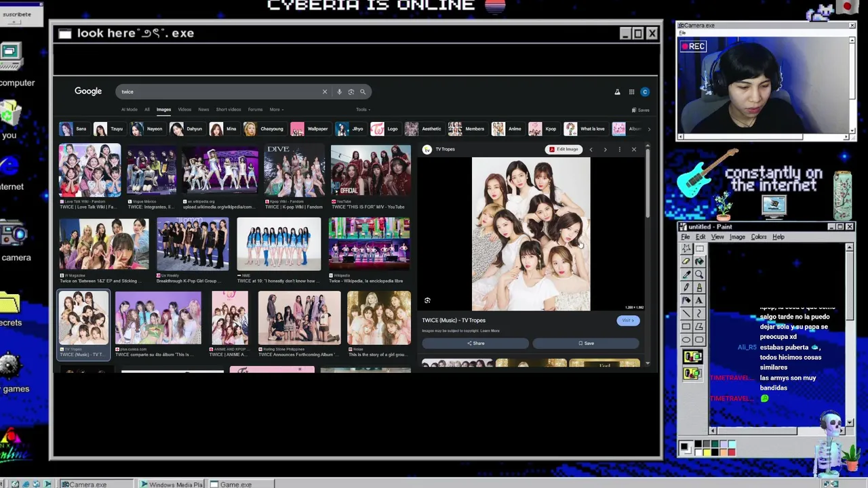Click the Visit button
The height and width of the screenshot is (488, 868).
click(x=628, y=321)
